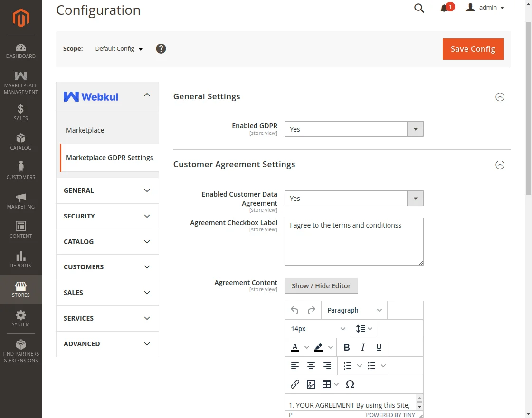Image resolution: width=532 pixels, height=418 pixels.
Task: Collapse the General Settings section
Action: [x=500, y=97]
